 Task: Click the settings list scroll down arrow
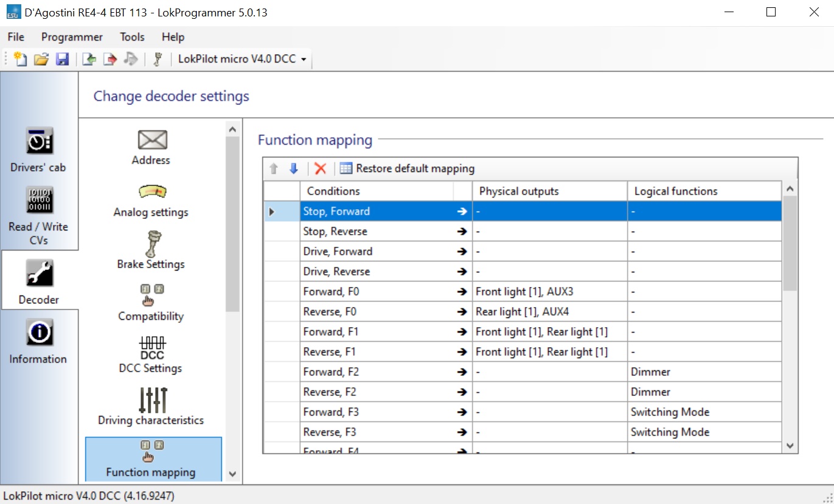[x=232, y=474]
